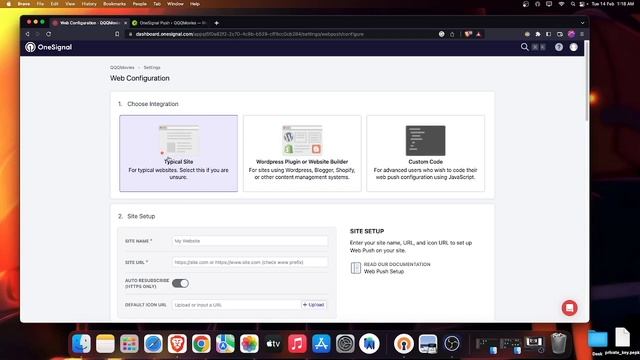Launch OBS Studio from the dock
The width and height of the screenshot is (640, 360).
[452, 344]
